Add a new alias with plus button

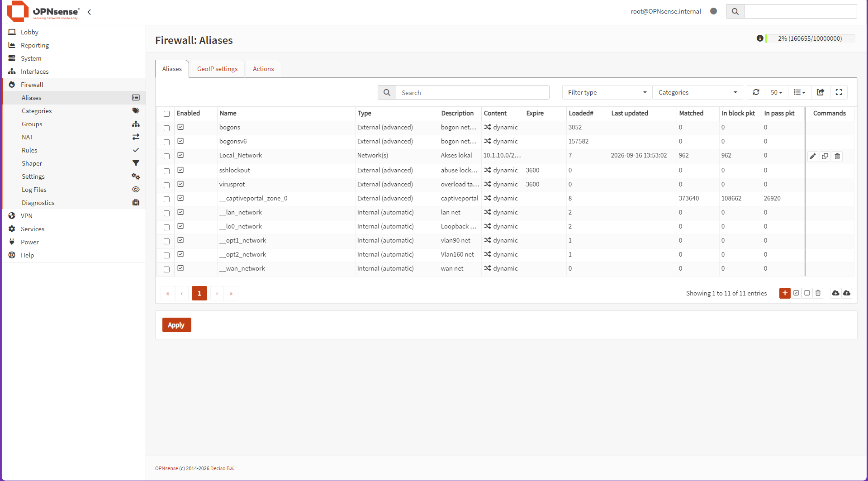pos(785,293)
